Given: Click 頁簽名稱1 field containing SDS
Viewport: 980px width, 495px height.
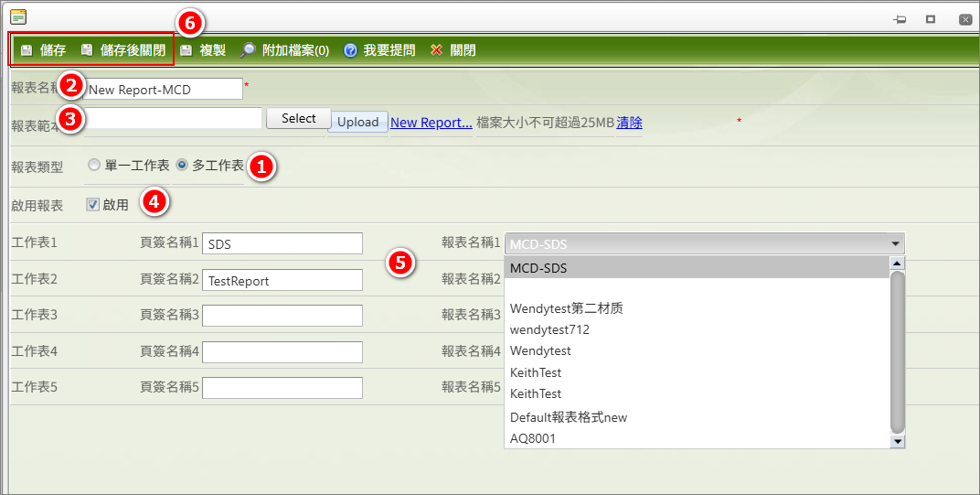Looking at the screenshot, I should point(282,243).
